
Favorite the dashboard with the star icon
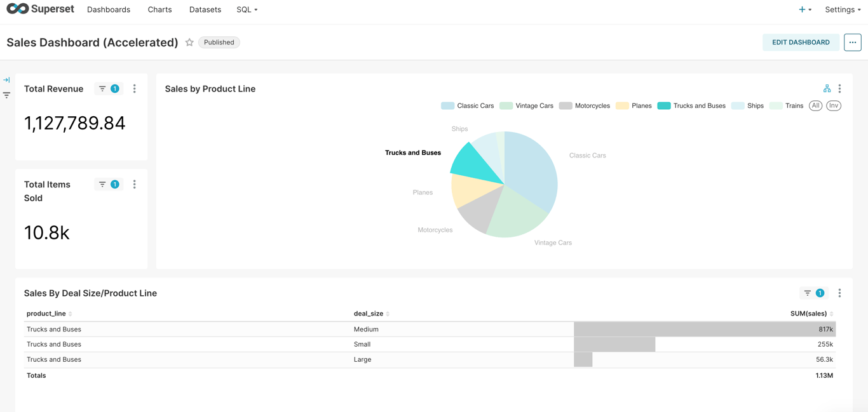pos(189,43)
